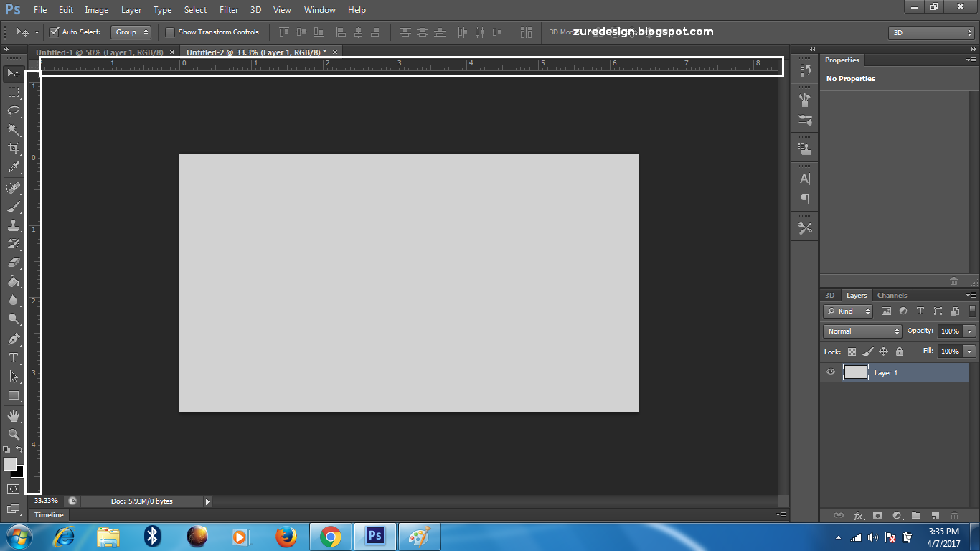Screen dimensions: 980x551
Task: Select the Crop tool
Action: point(13,149)
